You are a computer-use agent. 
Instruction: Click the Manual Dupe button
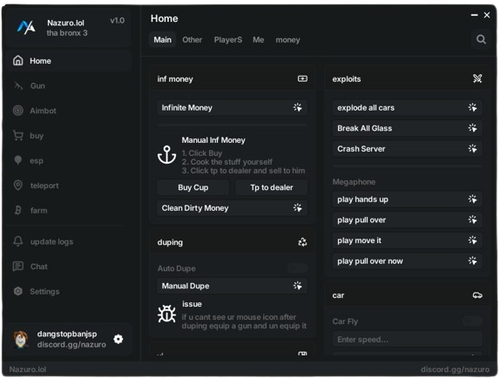[x=232, y=285]
